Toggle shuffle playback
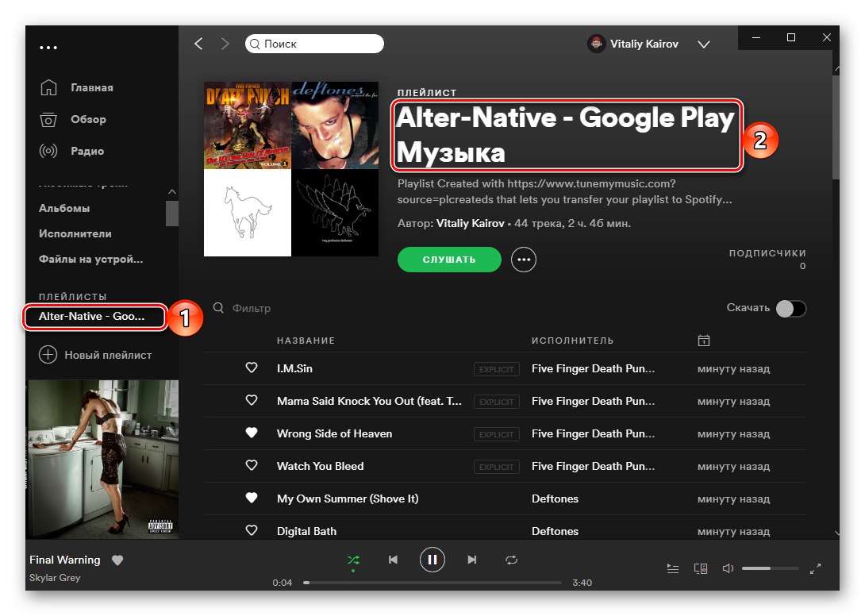865x616 pixels. 353,560
